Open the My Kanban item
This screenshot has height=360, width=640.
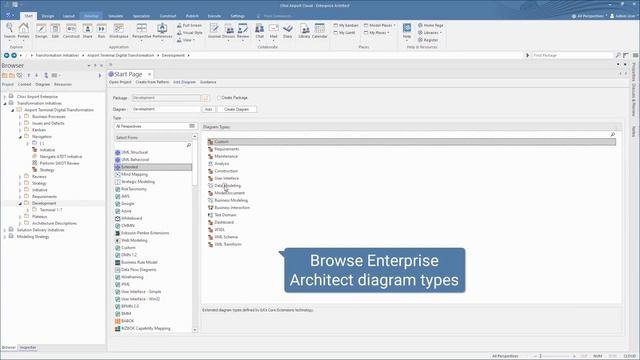[x=346, y=25]
